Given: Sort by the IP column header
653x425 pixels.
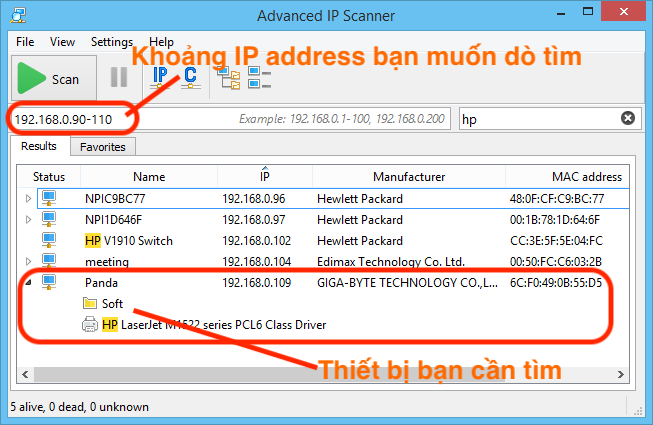Looking at the screenshot, I should (x=265, y=177).
